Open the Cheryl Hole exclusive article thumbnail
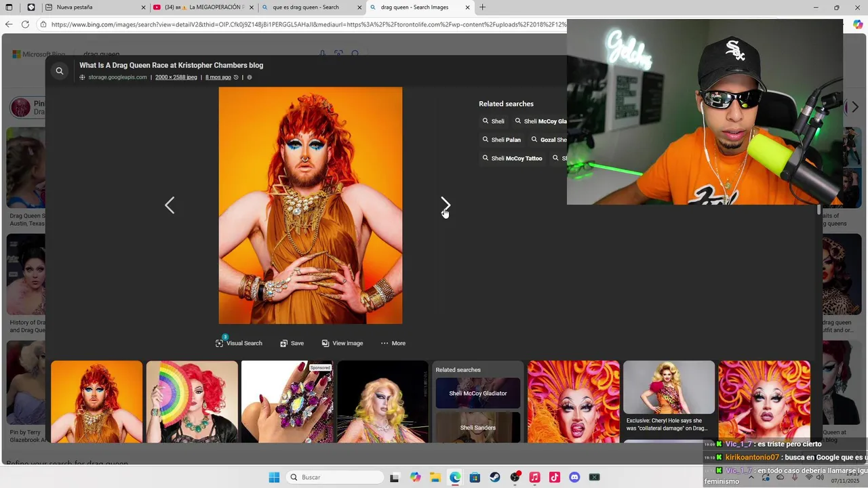The height and width of the screenshot is (488, 868). click(669, 396)
